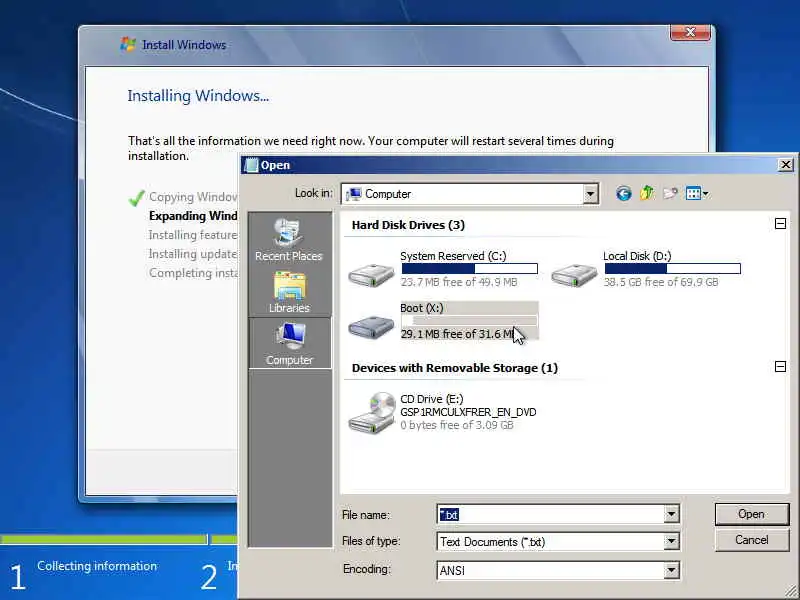Screen dimensions: 800x600
Task: Select the Local Disk (D:) drive icon
Action: [574, 276]
